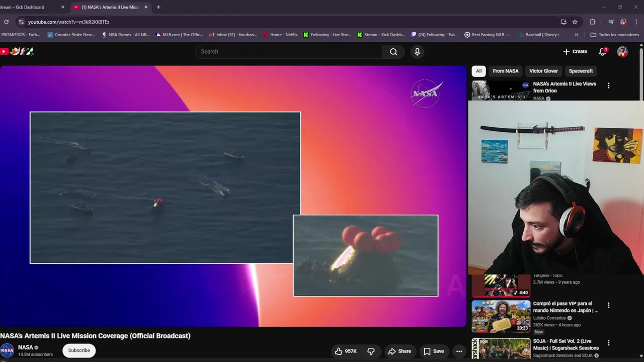The image size is (644, 362).
Task: Open Baseball | Disney+ bookmark
Action: tap(538, 35)
